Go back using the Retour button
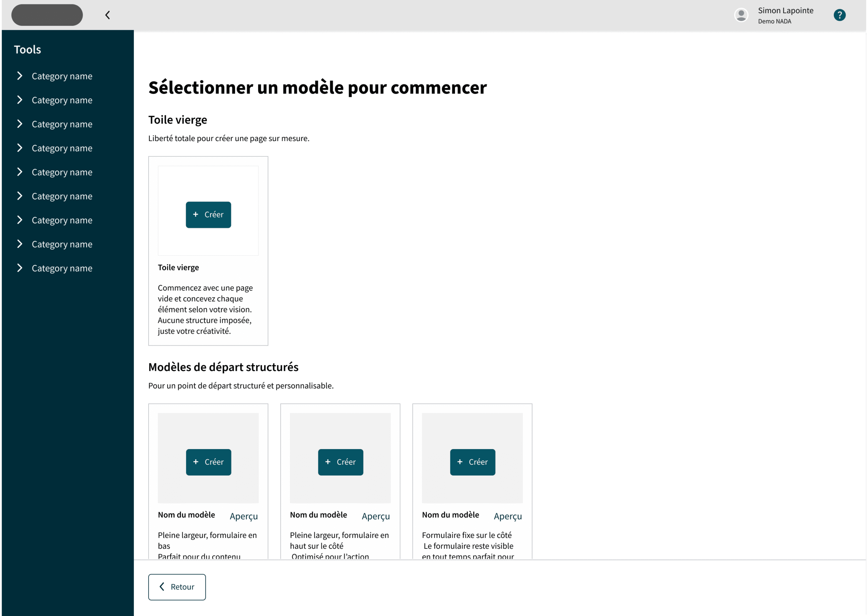Screen dimensions: 868x616 click(177, 587)
